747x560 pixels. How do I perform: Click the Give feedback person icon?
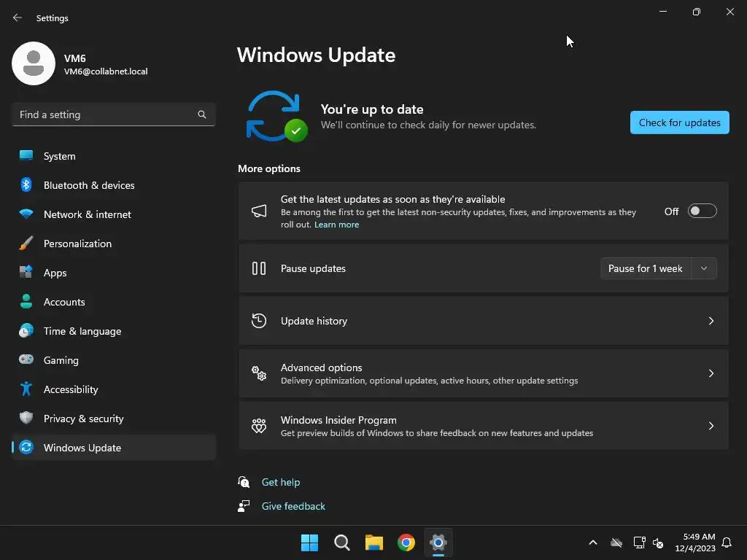pos(244,506)
